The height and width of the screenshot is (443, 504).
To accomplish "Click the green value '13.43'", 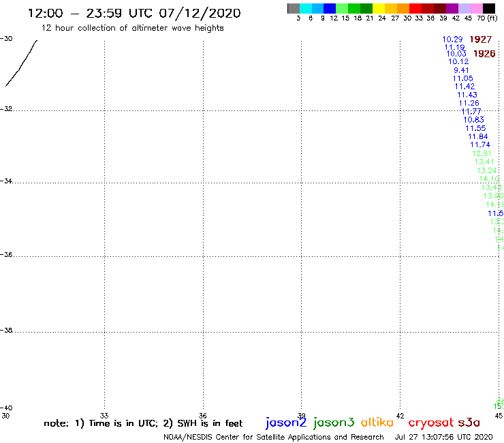I will click(492, 187).
